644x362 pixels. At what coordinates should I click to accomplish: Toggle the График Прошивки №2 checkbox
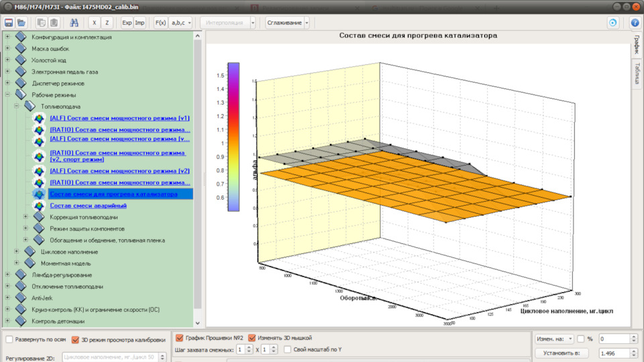coord(180,338)
